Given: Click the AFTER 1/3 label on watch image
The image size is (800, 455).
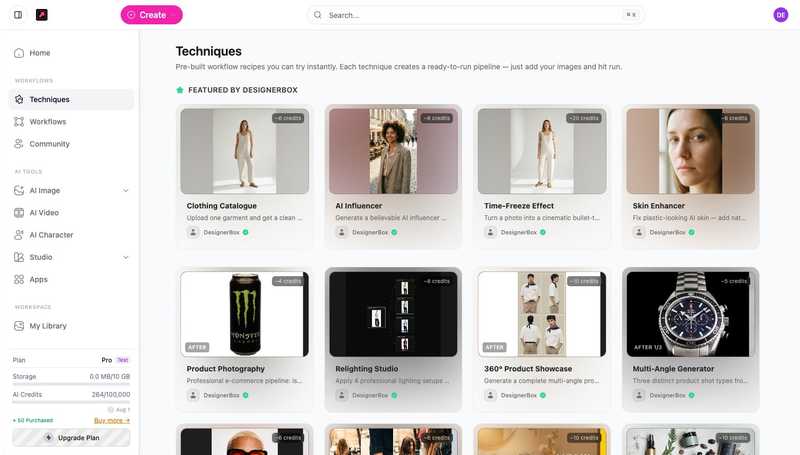Looking at the screenshot, I should 647,347.
